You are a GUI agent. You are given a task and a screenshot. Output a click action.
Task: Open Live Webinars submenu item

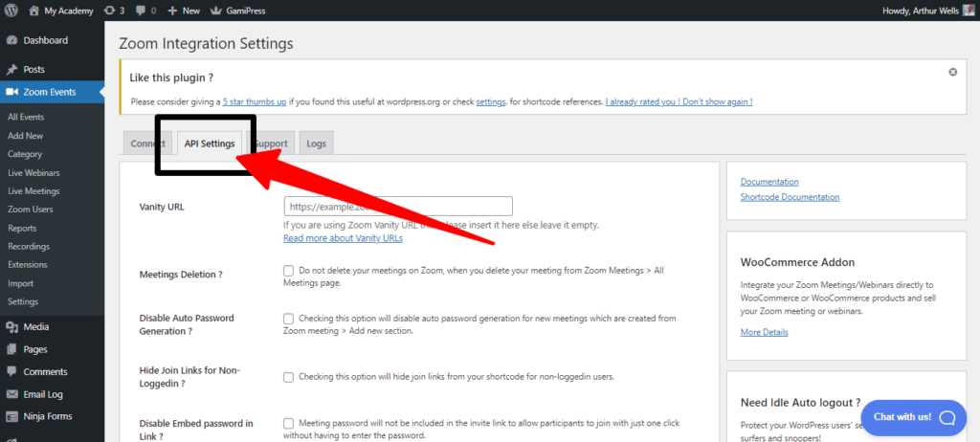click(33, 172)
